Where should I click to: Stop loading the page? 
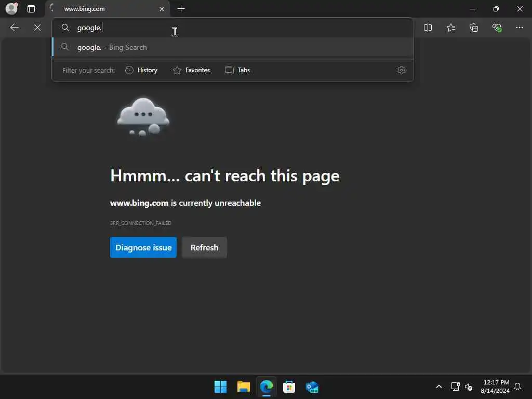tap(37, 28)
